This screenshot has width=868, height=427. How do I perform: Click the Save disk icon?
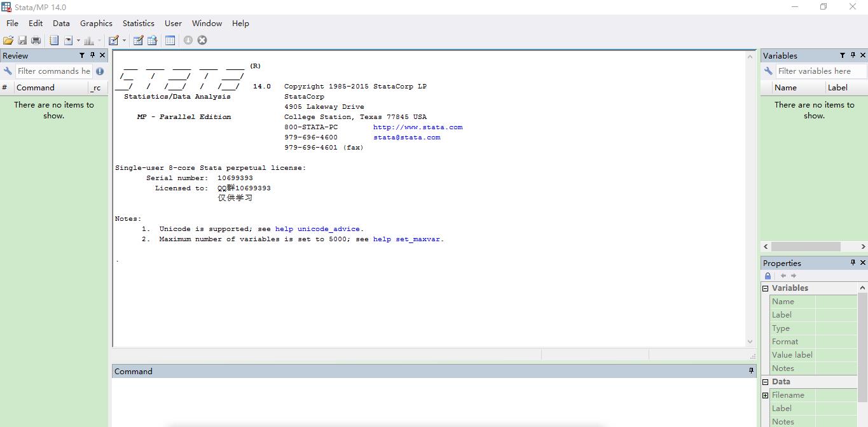[22, 40]
